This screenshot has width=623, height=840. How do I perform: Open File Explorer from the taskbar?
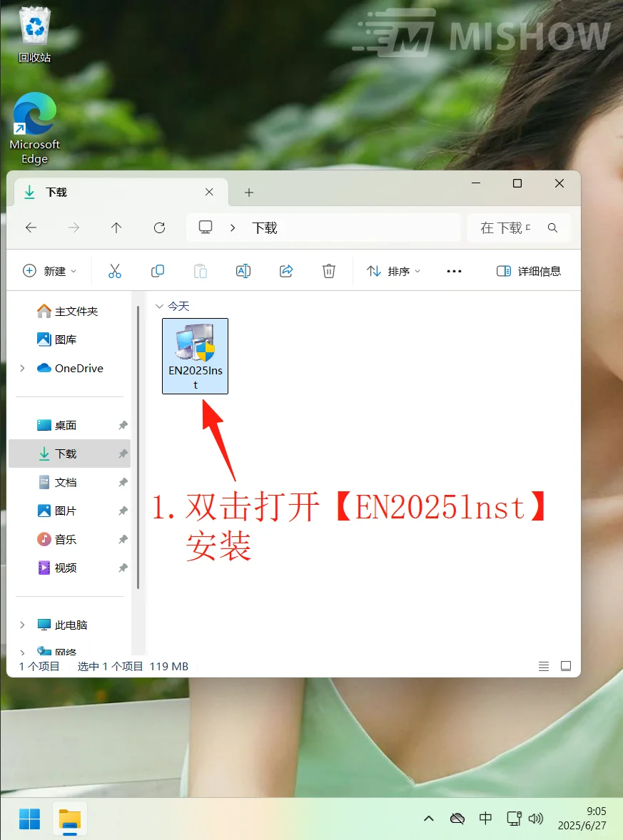[x=69, y=819]
